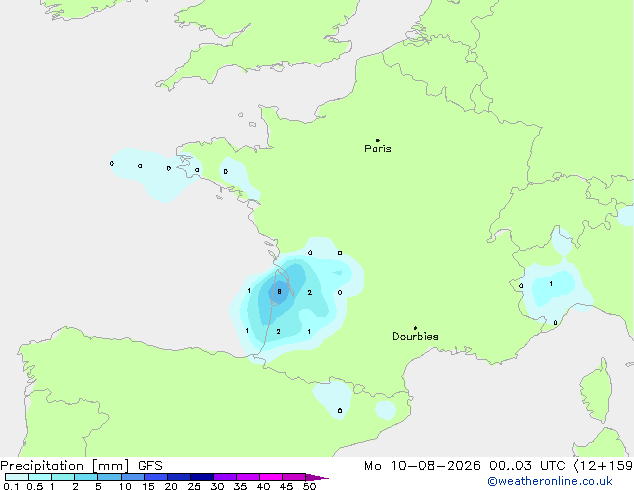
Task: Pick the 5 to 10 mm blue legend swatch
Action: click(109, 477)
